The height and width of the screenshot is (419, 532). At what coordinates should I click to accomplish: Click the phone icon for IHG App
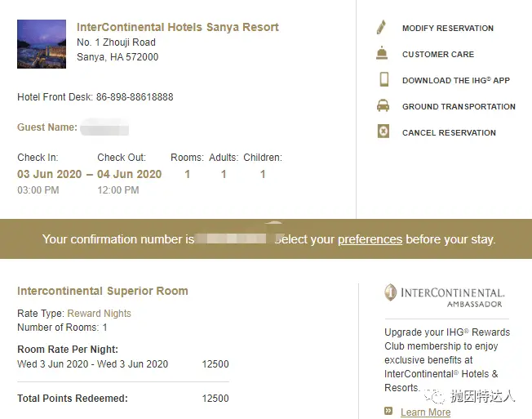pyautogui.click(x=384, y=79)
